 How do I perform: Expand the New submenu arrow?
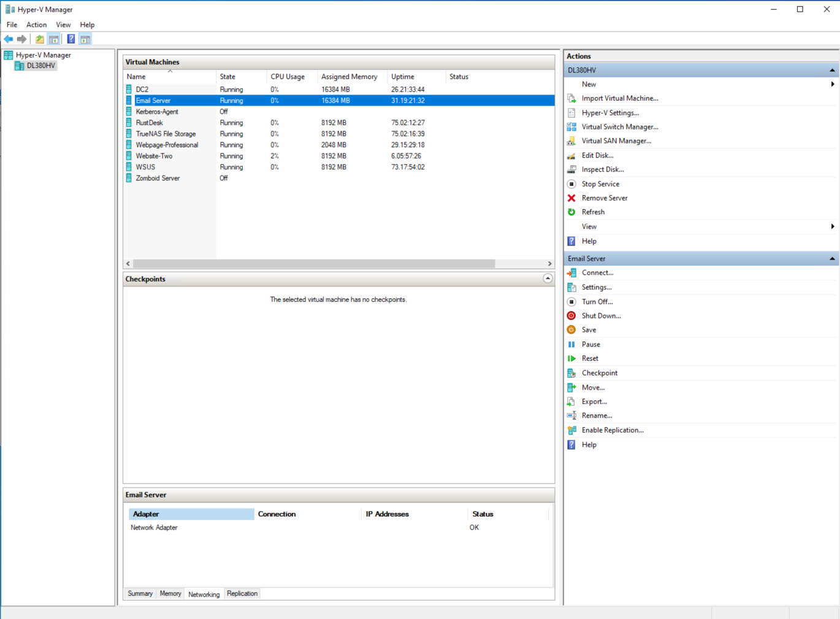click(x=832, y=84)
